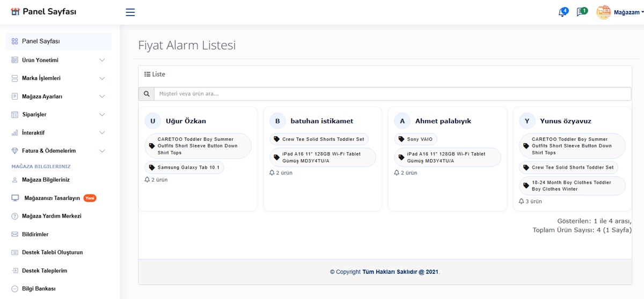The height and width of the screenshot is (299, 644).
Task: Click Uğur Özkan's avatar circle
Action: tap(153, 121)
